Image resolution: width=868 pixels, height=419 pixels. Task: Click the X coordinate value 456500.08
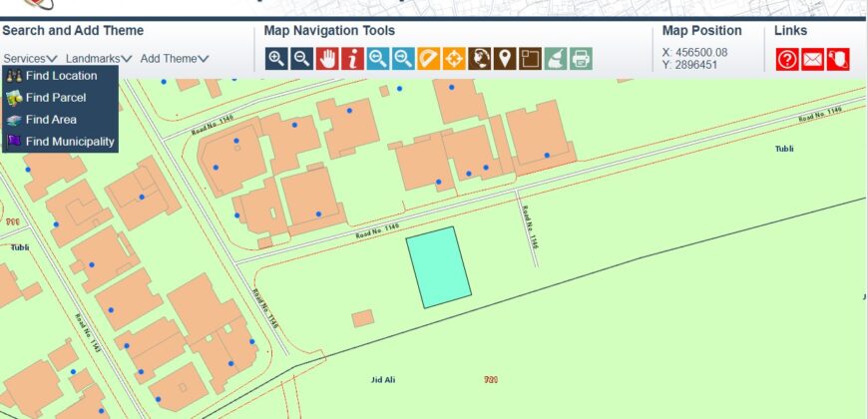coord(701,53)
